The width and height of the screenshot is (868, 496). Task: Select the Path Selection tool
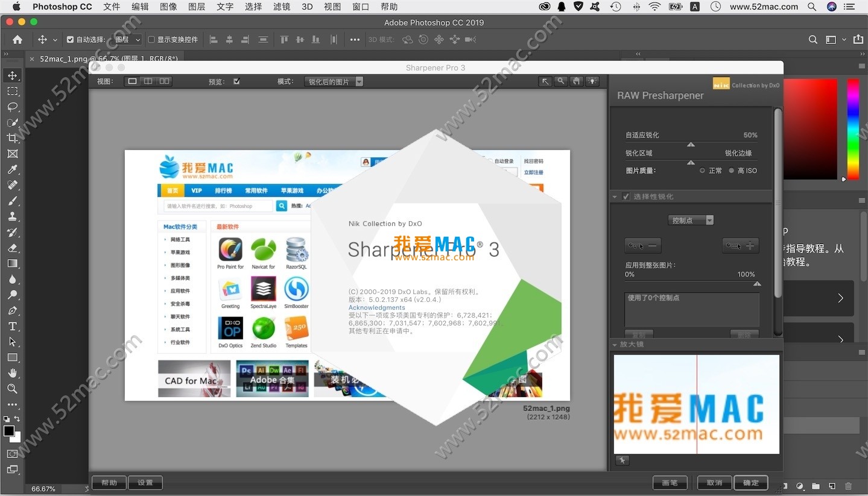coord(12,342)
